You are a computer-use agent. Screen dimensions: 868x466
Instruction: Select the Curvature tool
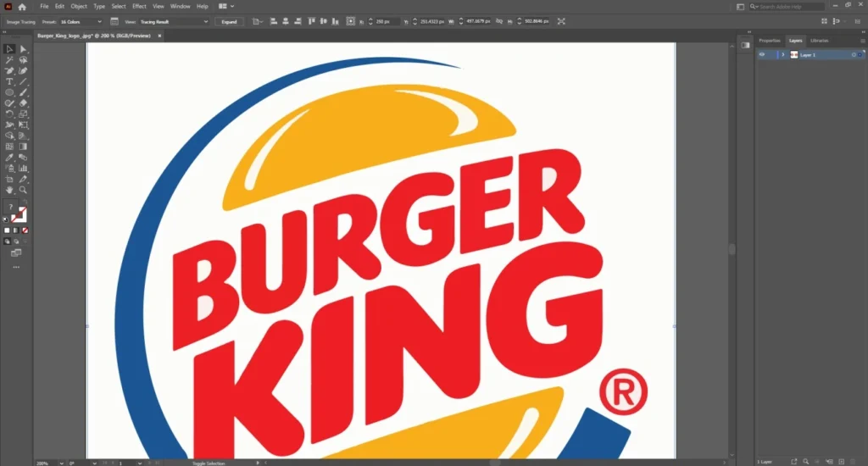tap(23, 71)
